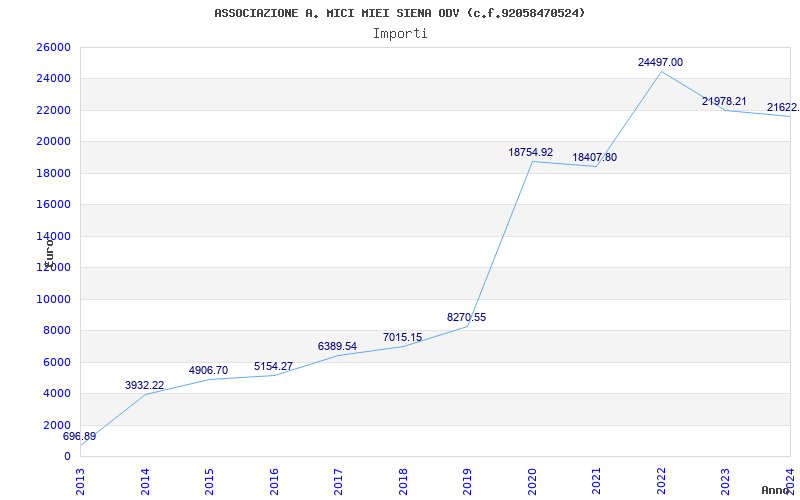Click the 0 y-axis tick label
The width and height of the screenshot is (800, 500).
coord(67,457)
